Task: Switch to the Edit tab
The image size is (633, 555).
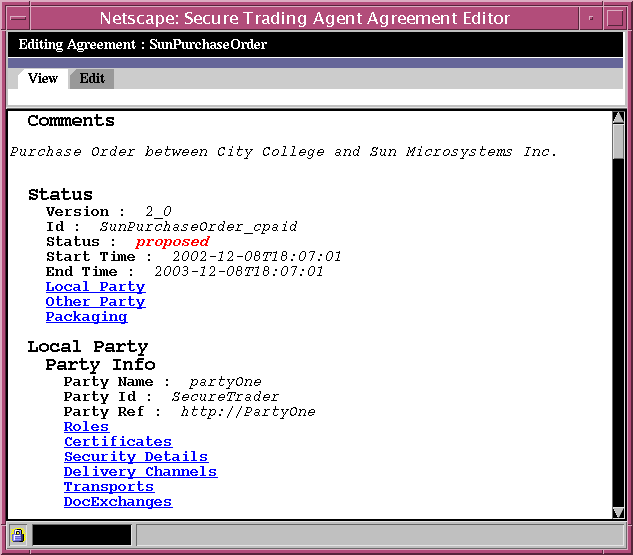Action: [92, 78]
